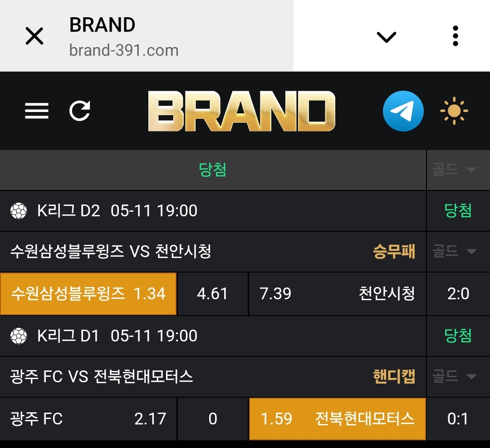490x448 pixels.
Task: Select 광주 FC 2.17 odds
Action: click(88, 419)
